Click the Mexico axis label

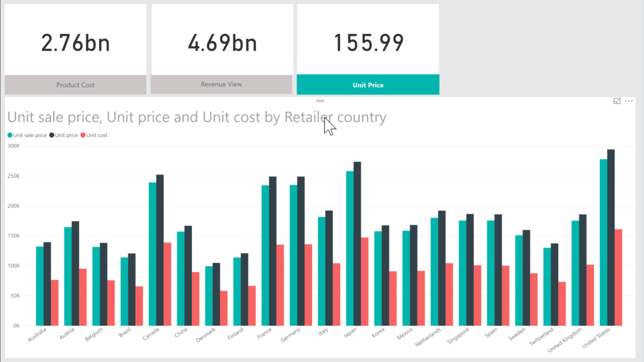[x=405, y=334]
